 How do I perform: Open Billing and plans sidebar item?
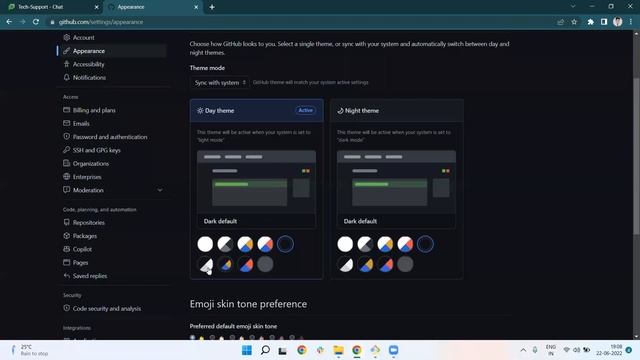[x=94, y=110]
